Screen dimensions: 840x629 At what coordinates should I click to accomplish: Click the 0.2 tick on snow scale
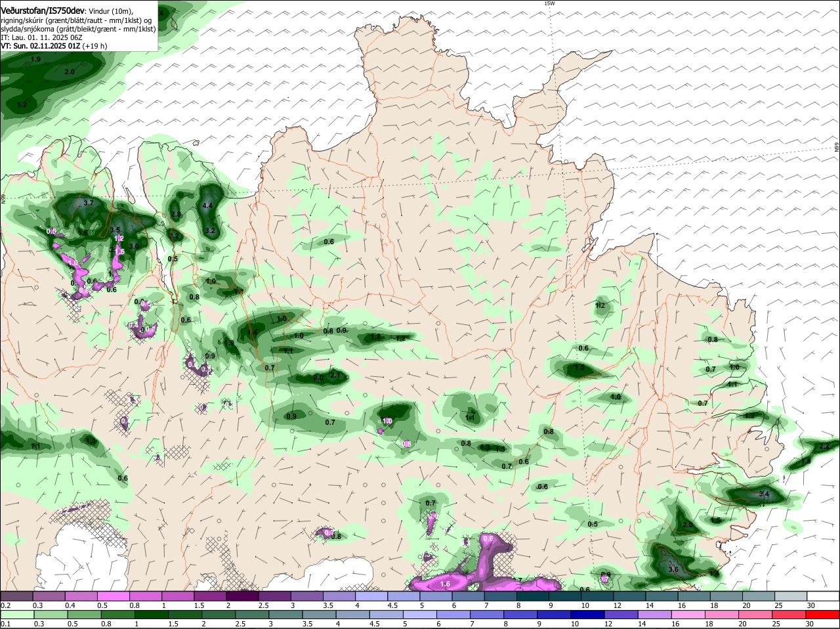tap(5, 605)
